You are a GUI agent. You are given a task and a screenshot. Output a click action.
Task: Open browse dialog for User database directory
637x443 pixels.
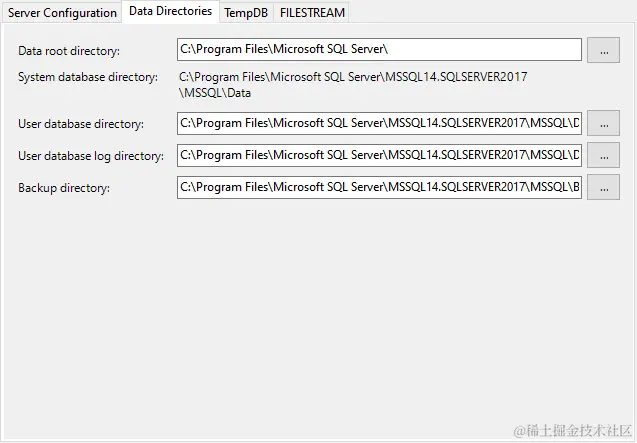tap(603, 123)
